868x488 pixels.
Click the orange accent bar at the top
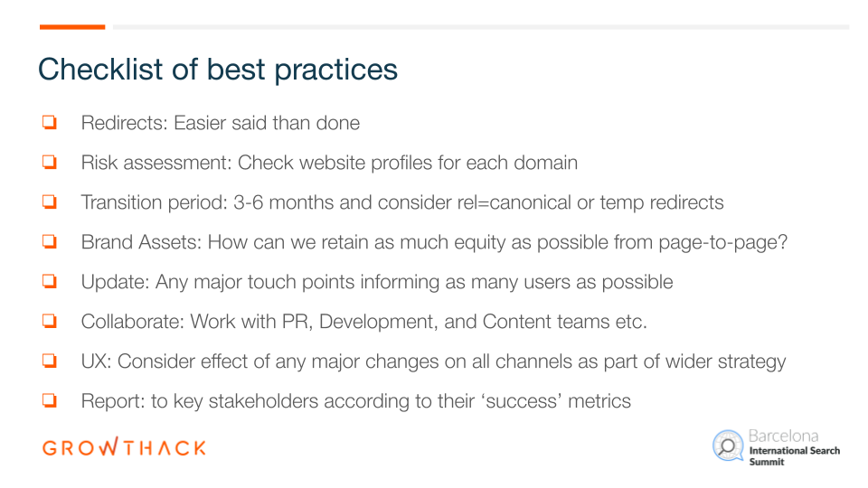coord(72,26)
